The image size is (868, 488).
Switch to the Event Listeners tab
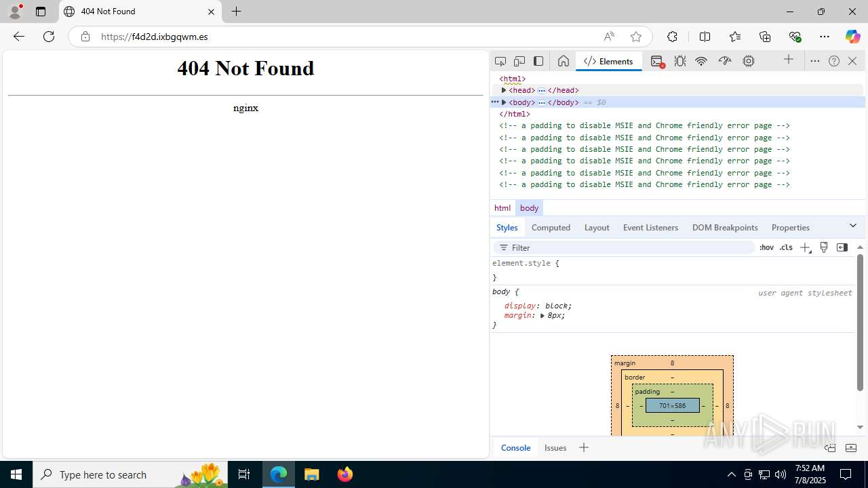point(650,228)
